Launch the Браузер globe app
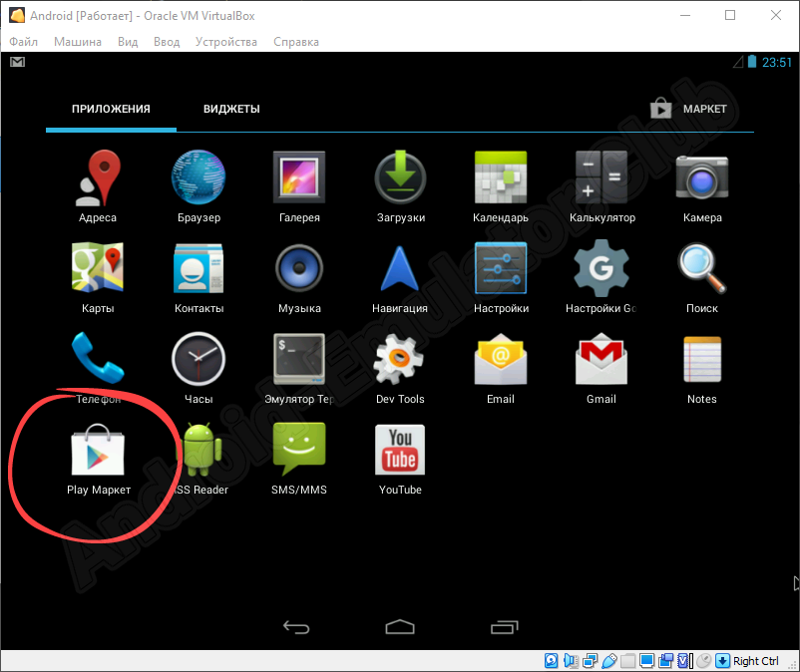This screenshot has height=672, width=800. [199, 186]
